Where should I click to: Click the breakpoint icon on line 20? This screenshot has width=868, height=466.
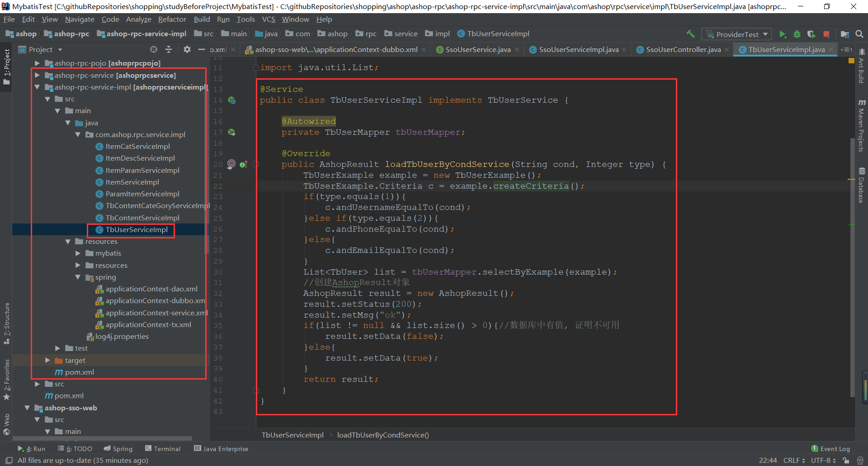pos(231,164)
